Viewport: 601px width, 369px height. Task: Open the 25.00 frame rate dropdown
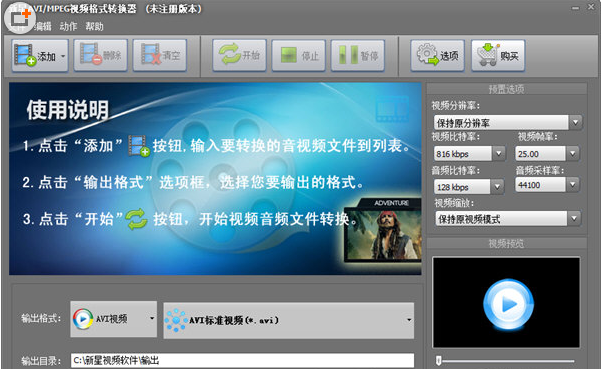(547, 154)
